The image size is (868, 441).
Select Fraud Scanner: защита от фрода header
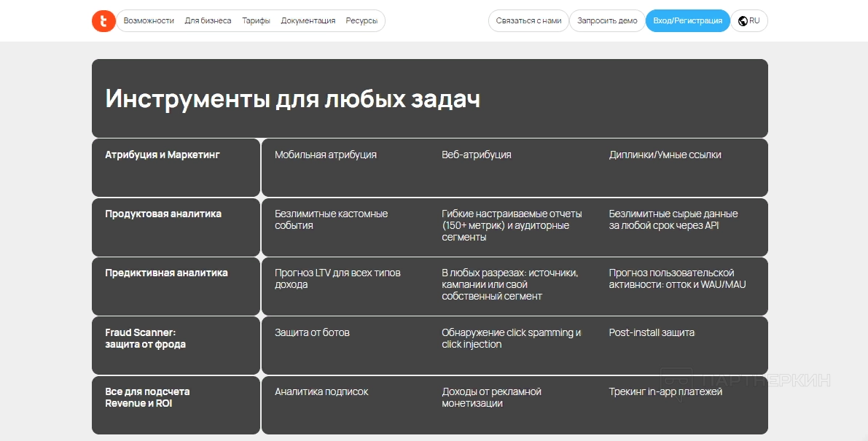click(x=146, y=339)
